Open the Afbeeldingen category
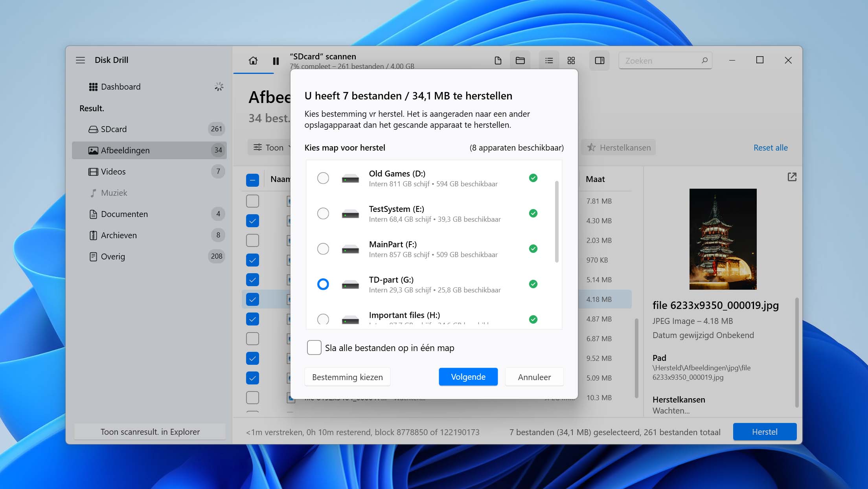Viewport: 868px width, 489px height. click(149, 150)
